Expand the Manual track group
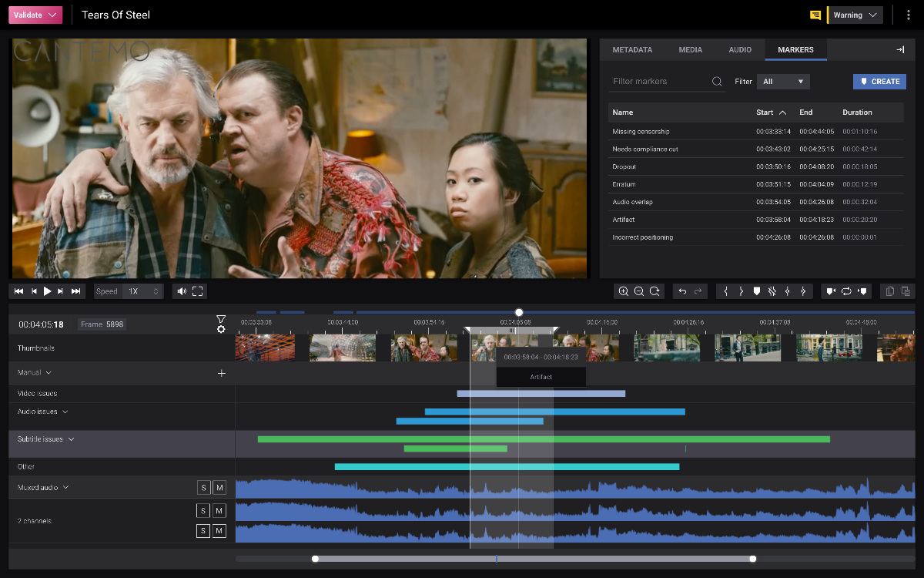Image resolution: width=924 pixels, height=578 pixels. click(49, 373)
